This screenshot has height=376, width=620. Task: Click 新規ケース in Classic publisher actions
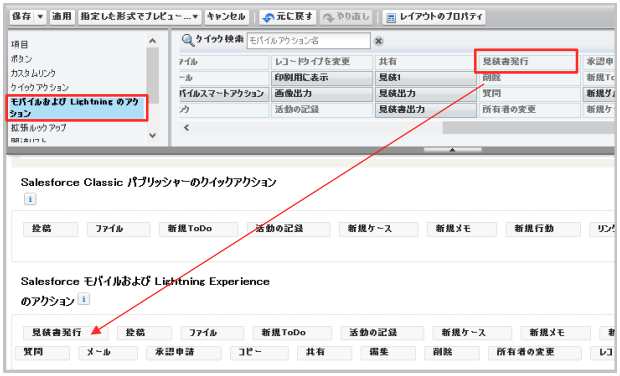378,229
